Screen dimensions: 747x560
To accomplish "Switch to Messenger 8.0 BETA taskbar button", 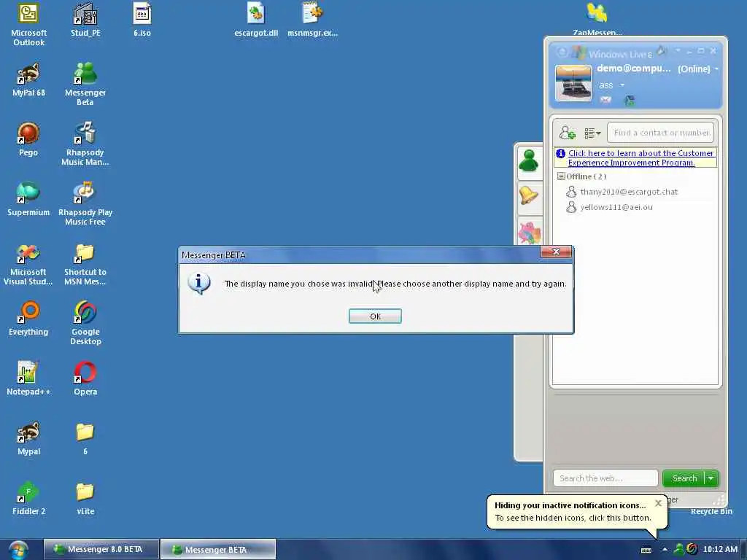I will [x=101, y=549].
